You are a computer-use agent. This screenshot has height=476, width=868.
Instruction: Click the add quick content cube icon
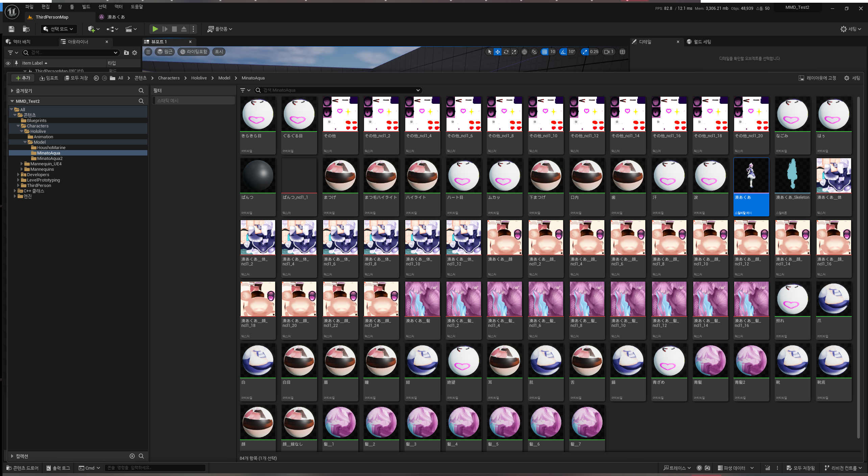[x=91, y=29]
